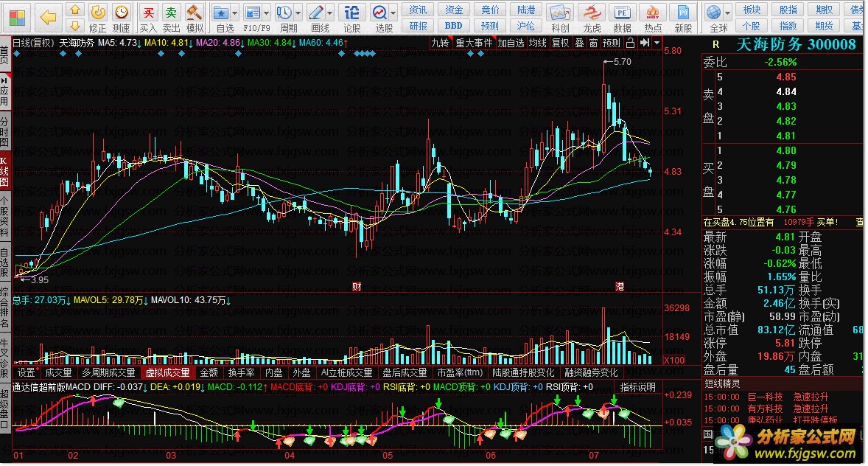Expand the 自选 dropdown arrow

235,13
